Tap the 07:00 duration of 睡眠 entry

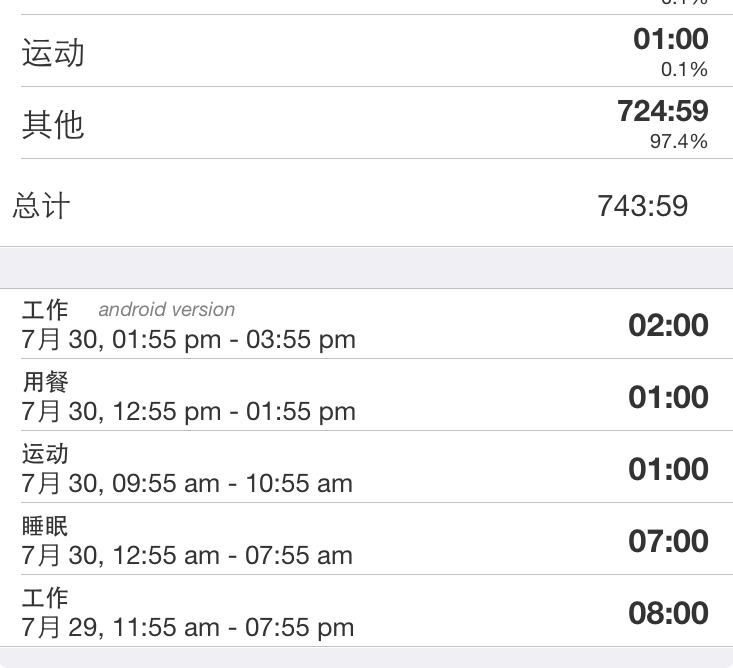[x=668, y=541]
